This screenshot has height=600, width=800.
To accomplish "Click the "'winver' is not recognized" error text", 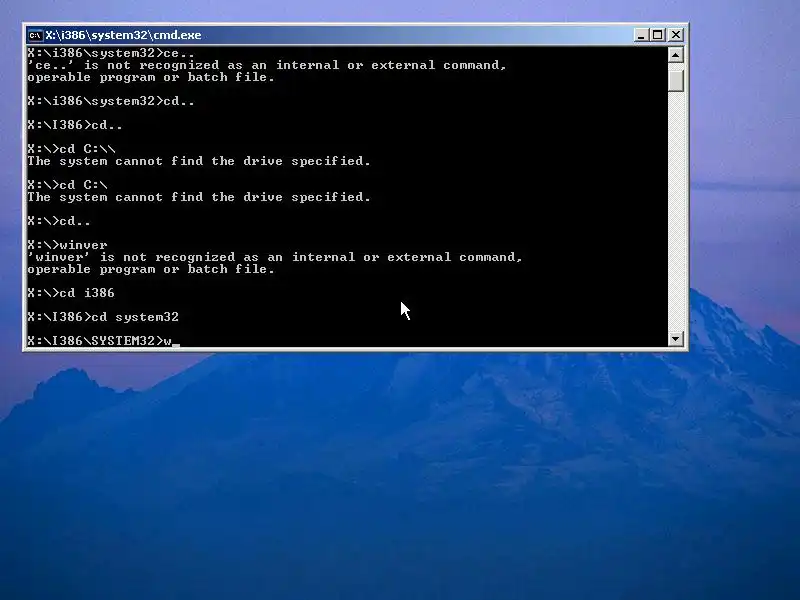I will click(x=275, y=257).
